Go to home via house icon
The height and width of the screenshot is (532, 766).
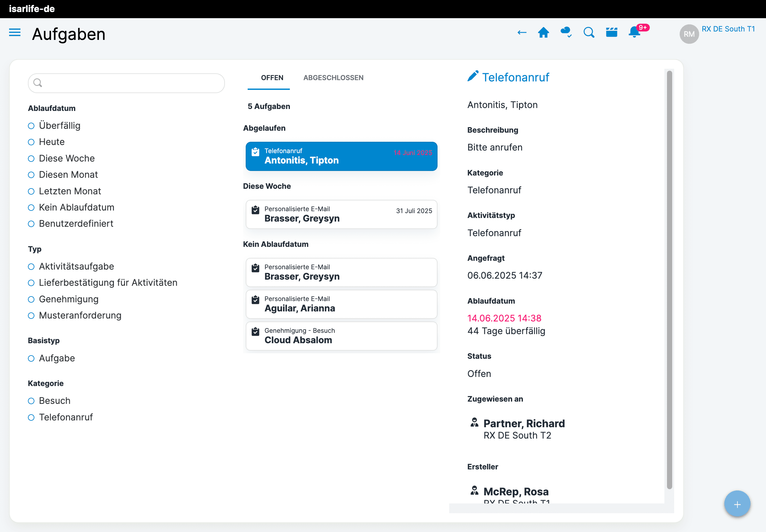544,33
